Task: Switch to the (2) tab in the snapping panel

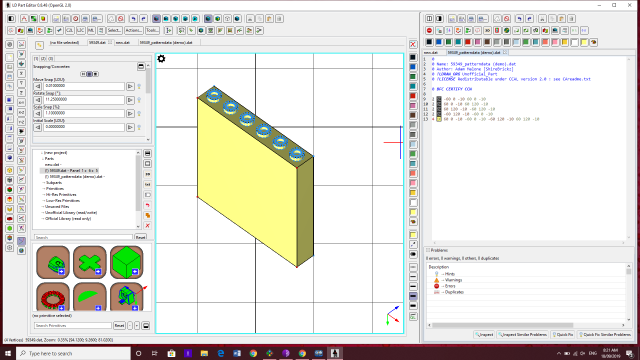Action: (x=43, y=59)
